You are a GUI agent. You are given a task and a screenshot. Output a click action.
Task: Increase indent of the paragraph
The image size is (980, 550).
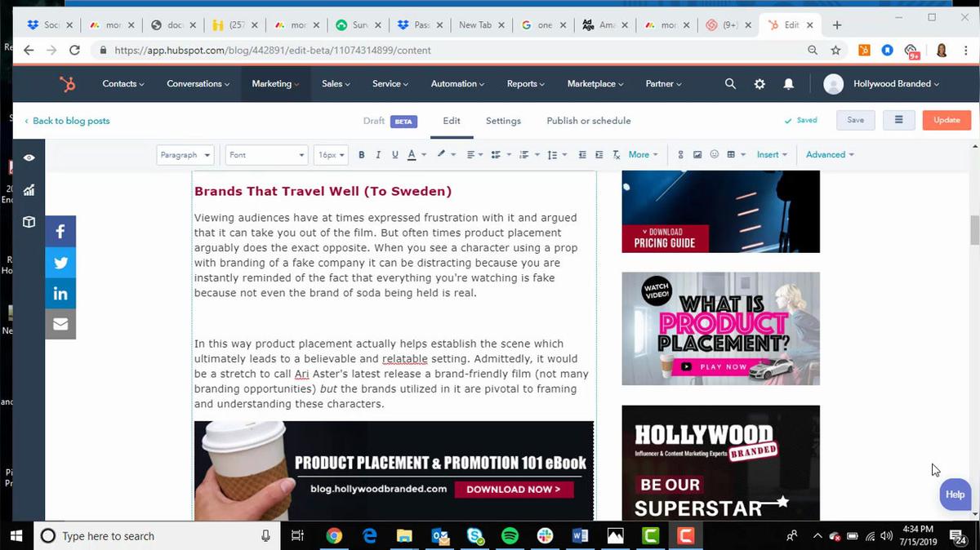pos(599,154)
